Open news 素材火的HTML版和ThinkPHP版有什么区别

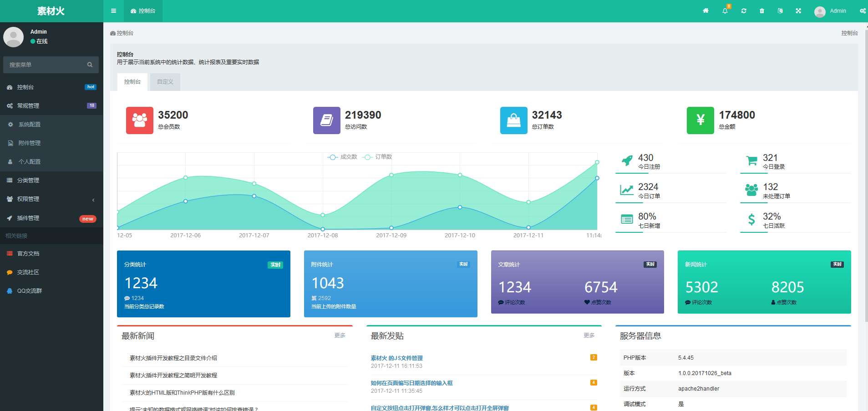click(182, 393)
